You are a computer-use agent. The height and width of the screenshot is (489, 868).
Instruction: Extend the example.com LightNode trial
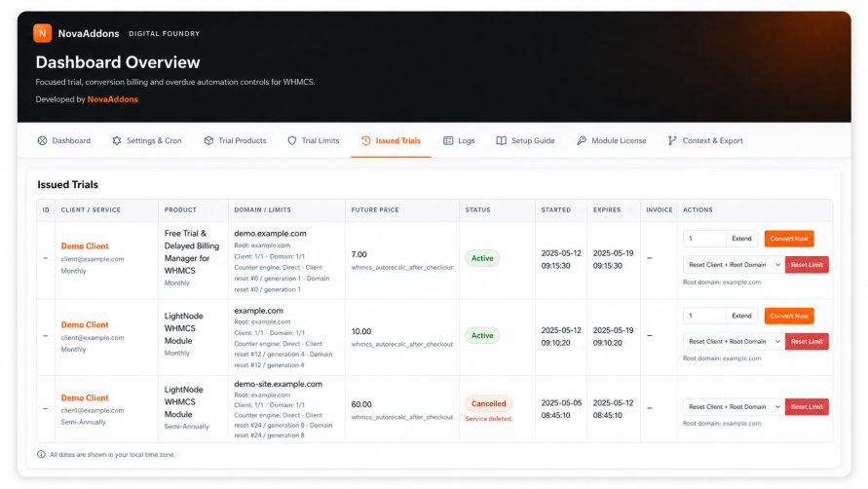[x=741, y=316]
